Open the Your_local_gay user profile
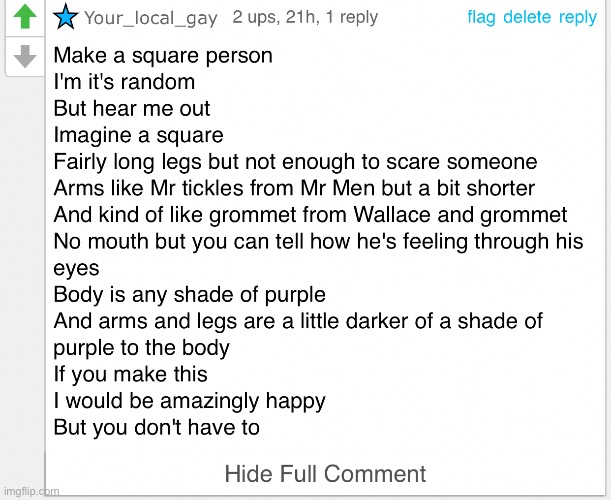The width and height of the screenshot is (611, 500). pos(151,18)
